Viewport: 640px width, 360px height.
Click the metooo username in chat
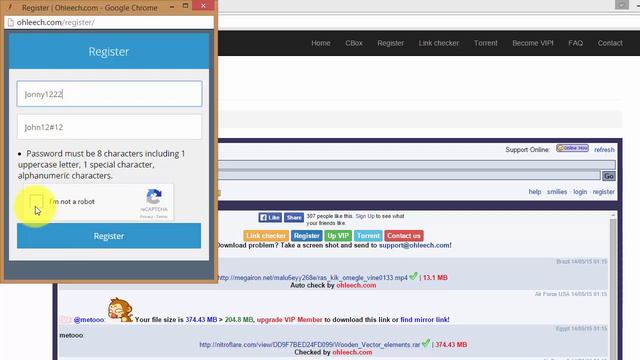(x=71, y=335)
